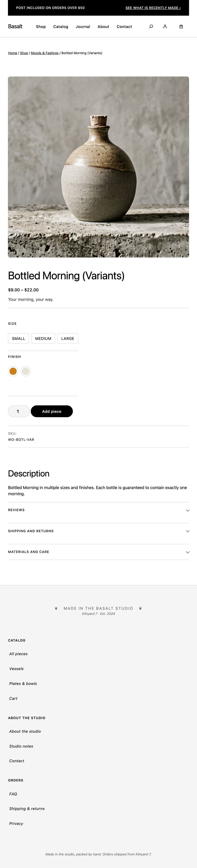Select the Small size option

pos(18,338)
